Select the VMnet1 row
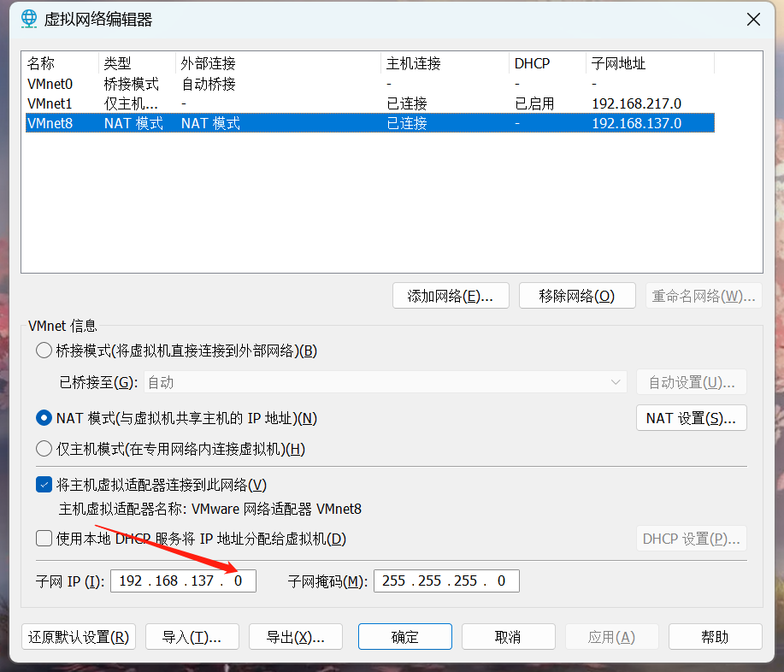784x672 pixels. [370, 103]
